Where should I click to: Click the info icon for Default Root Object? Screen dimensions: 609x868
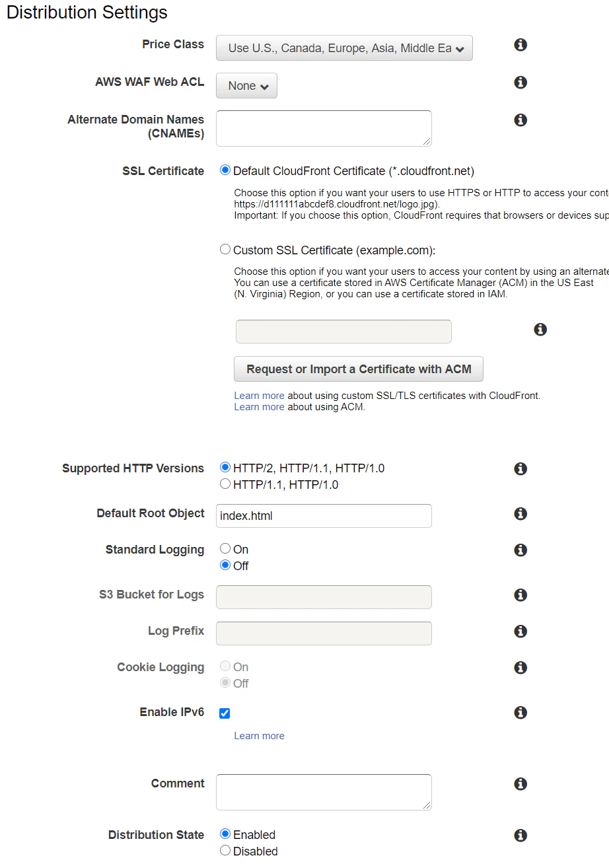[x=520, y=514]
